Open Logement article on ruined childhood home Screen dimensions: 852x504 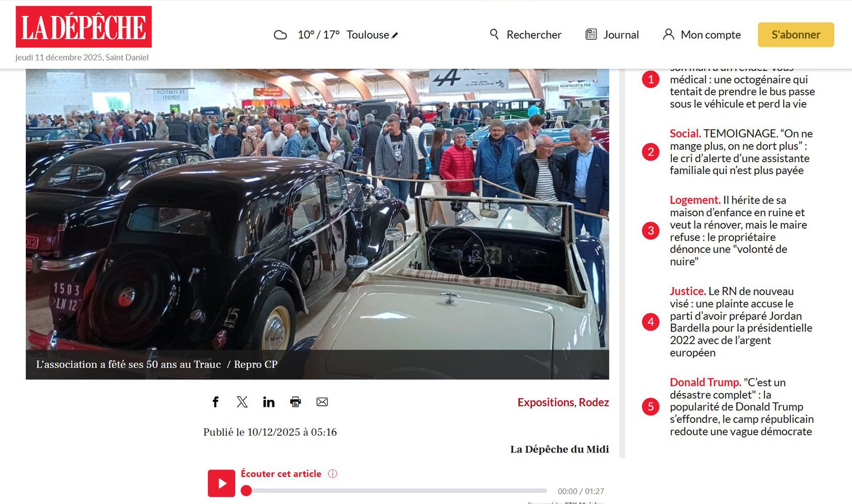[x=738, y=231]
